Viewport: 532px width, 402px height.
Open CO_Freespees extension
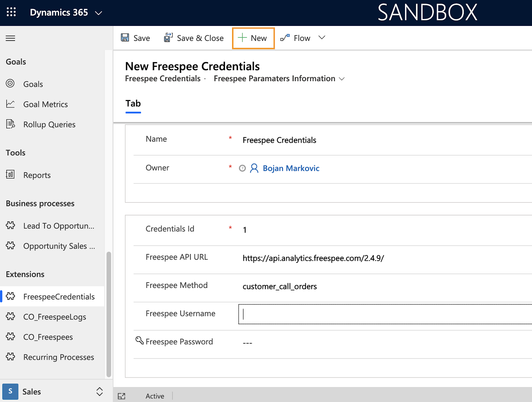(x=52, y=337)
